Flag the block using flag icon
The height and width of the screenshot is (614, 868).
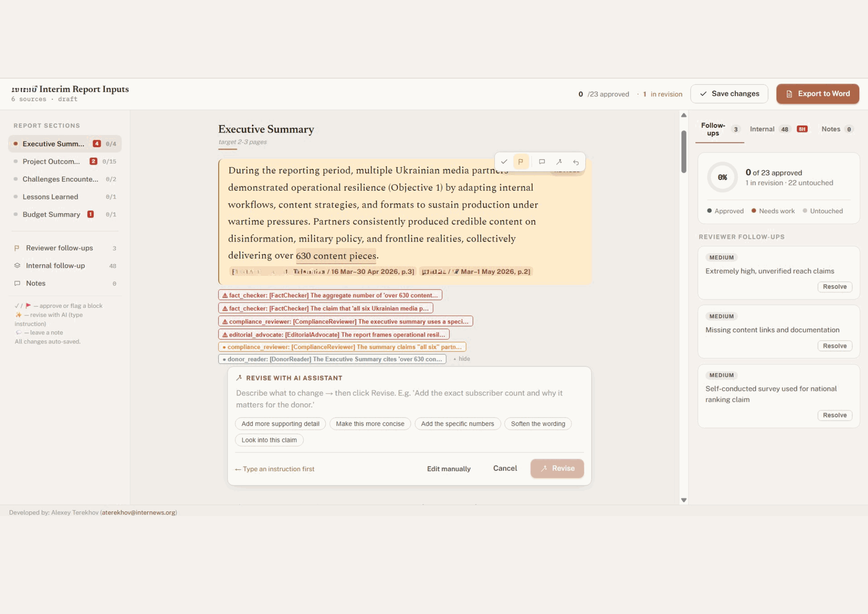521,162
